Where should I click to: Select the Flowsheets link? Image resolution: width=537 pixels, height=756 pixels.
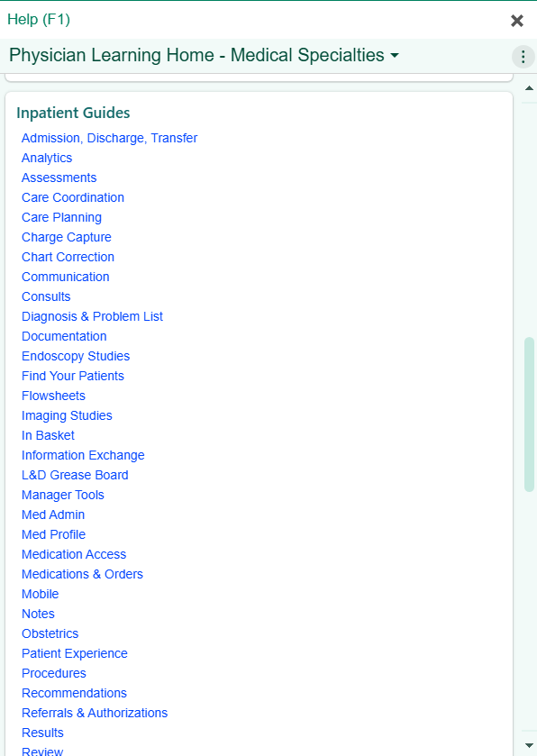click(53, 395)
